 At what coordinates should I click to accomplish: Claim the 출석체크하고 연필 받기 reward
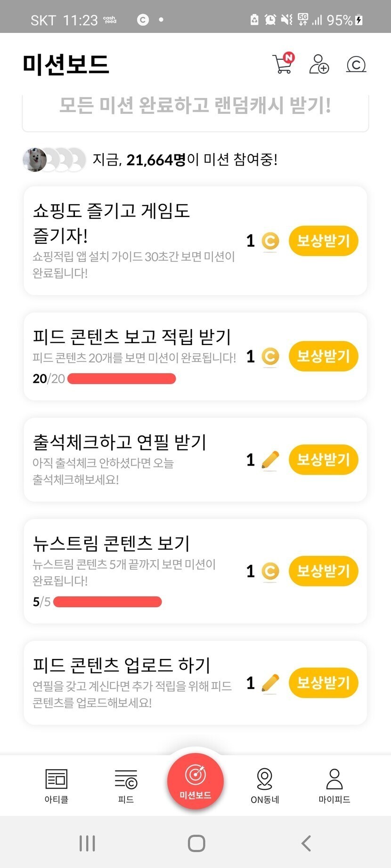[323, 460]
